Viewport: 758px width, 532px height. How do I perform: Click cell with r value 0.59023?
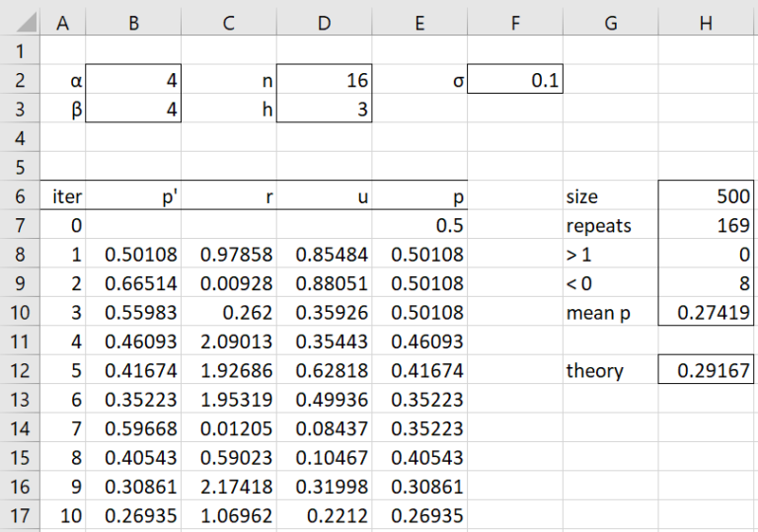(229, 457)
